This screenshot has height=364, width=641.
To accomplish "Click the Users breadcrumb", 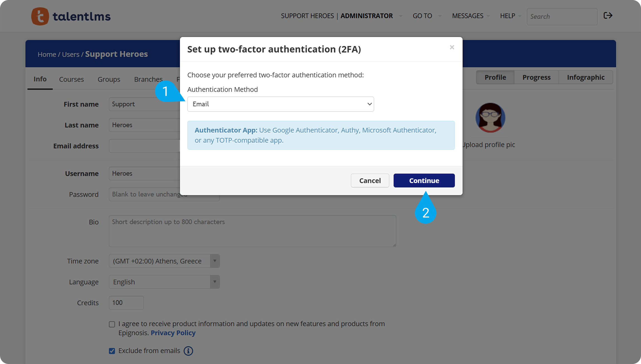I will pyautogui.click(x=70, y=54).
